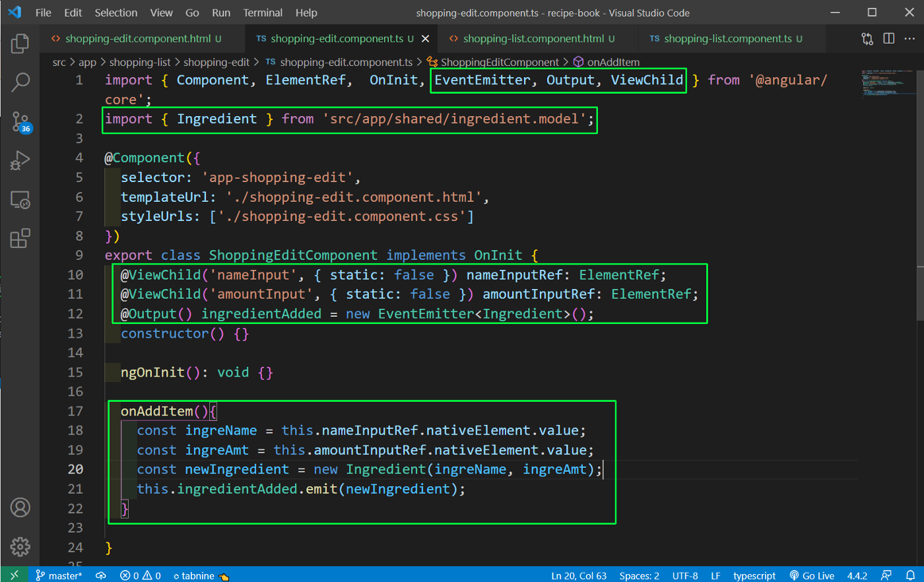
Task: Change file encoding via UTF-8
Action: (685, 575)
